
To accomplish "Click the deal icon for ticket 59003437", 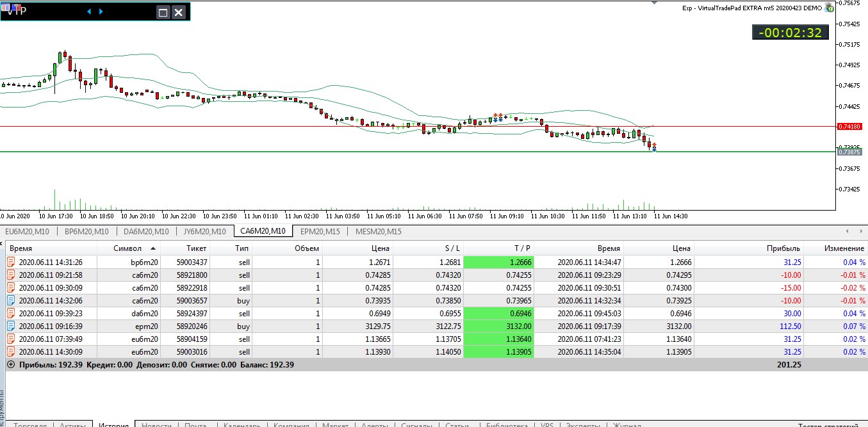I will (11, 262).
